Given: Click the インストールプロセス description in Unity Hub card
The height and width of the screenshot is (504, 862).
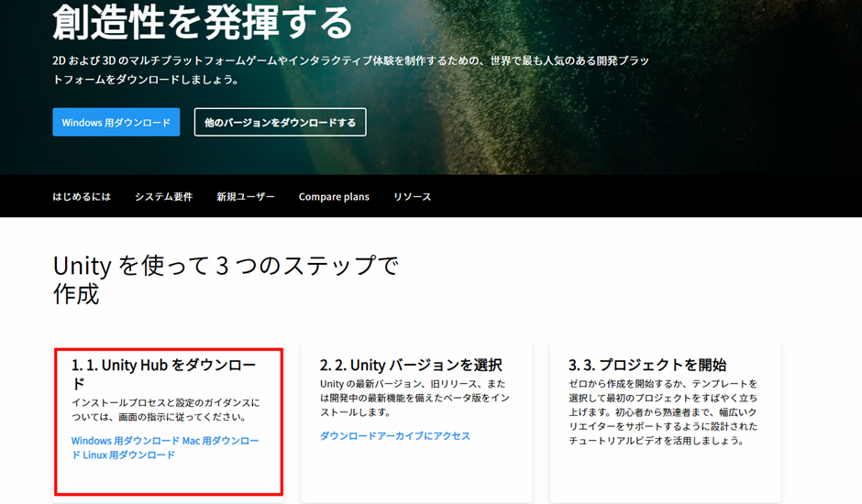Looking at the screenshot, I should click(165, 410).
